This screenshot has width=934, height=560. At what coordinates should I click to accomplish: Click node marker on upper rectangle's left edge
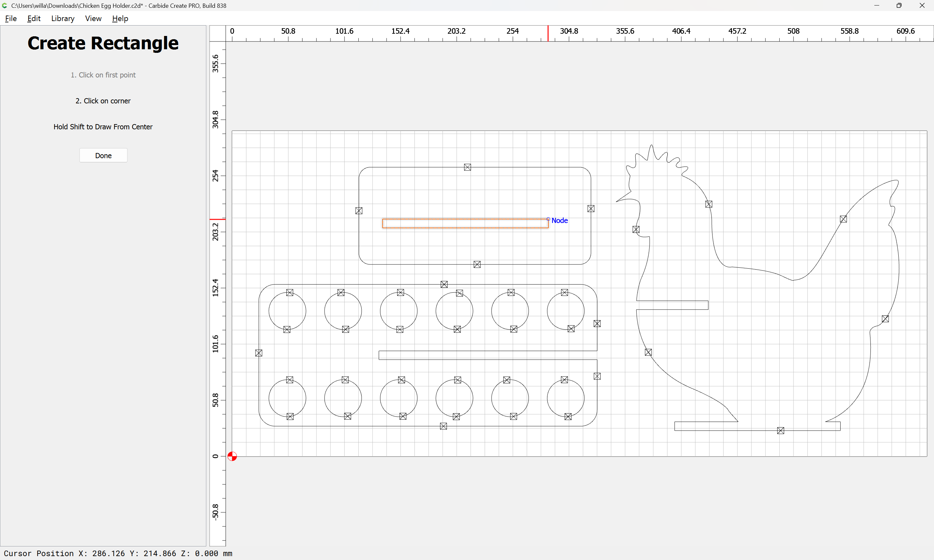(359, 211)
